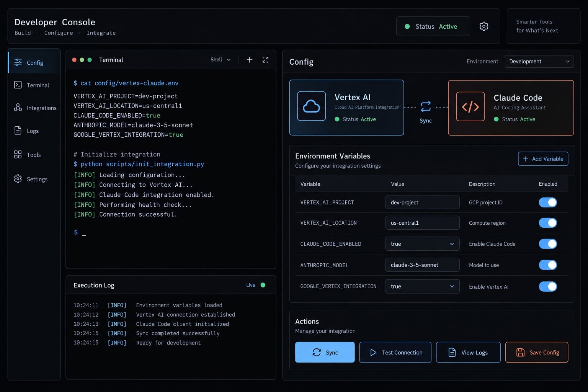The image size is (588, 392).
Task: Add a new terminal with plus icon
Action: click(250, 60)
